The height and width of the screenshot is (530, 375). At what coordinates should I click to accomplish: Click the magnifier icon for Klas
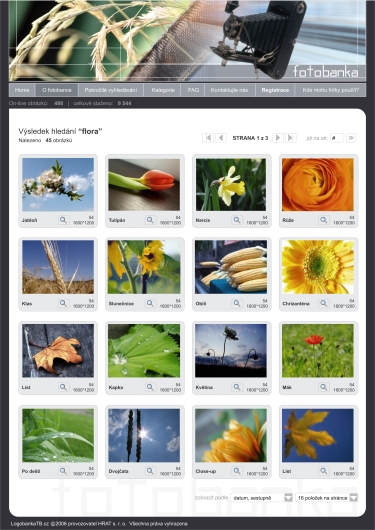pos(63,304)
